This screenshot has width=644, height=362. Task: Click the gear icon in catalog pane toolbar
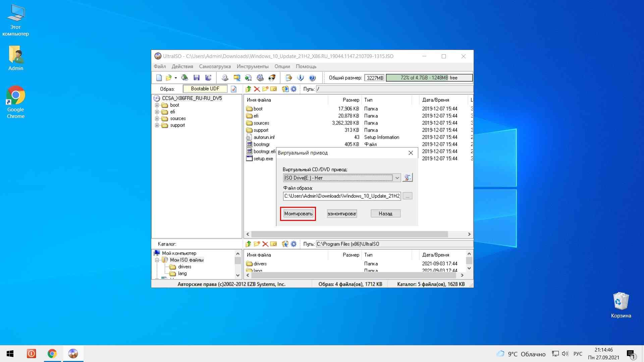293,244
